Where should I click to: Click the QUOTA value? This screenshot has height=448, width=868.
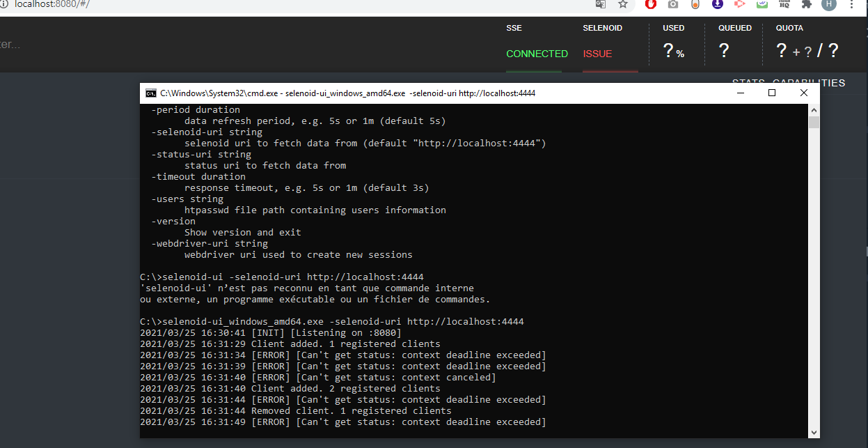807,51
